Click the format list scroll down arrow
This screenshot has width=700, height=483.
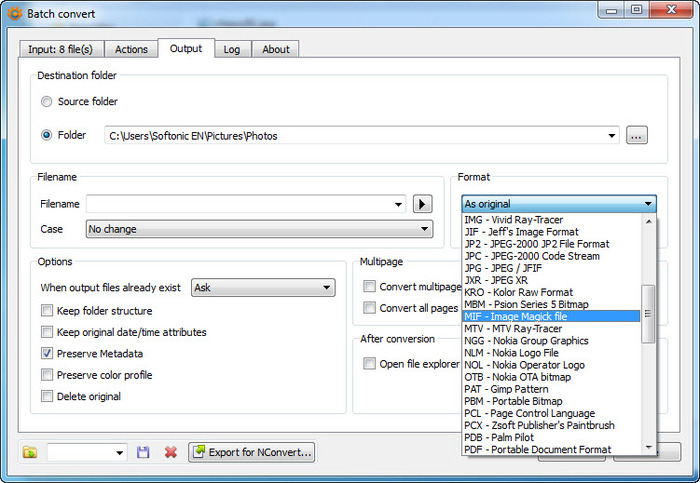649,447
